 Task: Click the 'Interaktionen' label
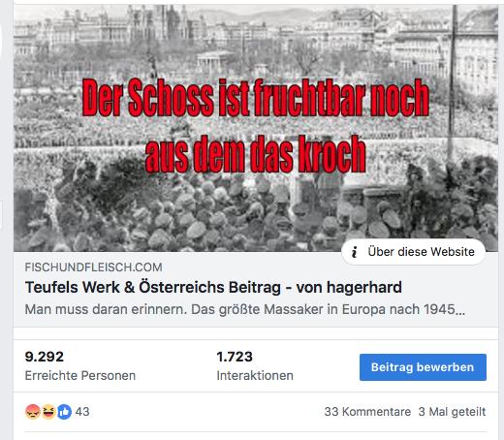tap(255, 376)
